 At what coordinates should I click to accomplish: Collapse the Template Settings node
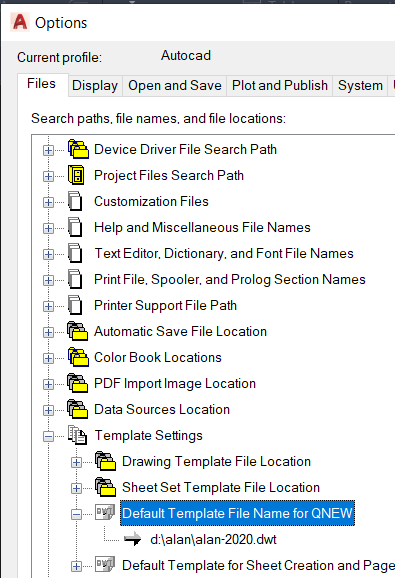[48, 436]
